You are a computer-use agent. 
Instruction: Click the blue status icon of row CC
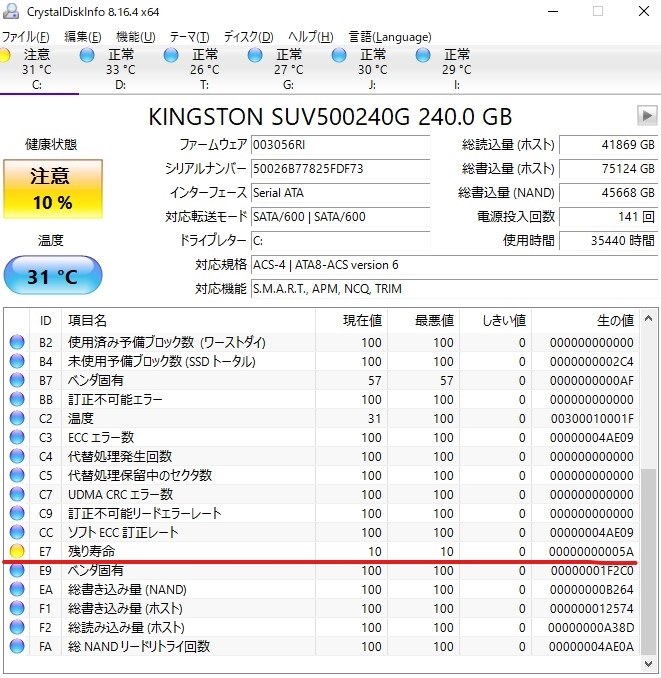(x=17, y=532)
